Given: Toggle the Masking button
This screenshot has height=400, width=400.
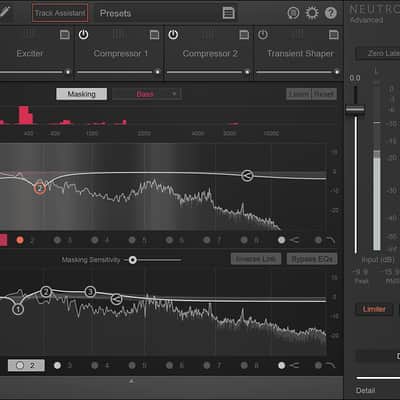Looking at the screenshot, I should [x=81, y=94].
